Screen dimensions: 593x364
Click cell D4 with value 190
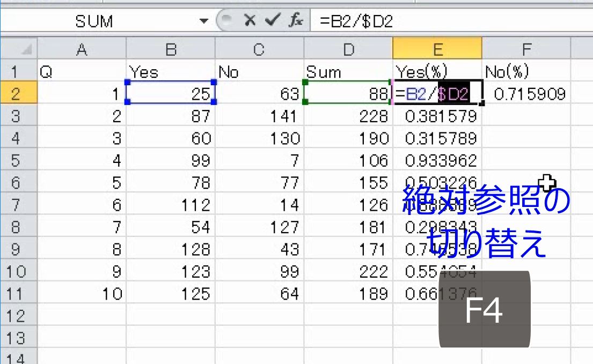(x=348, y=137)
